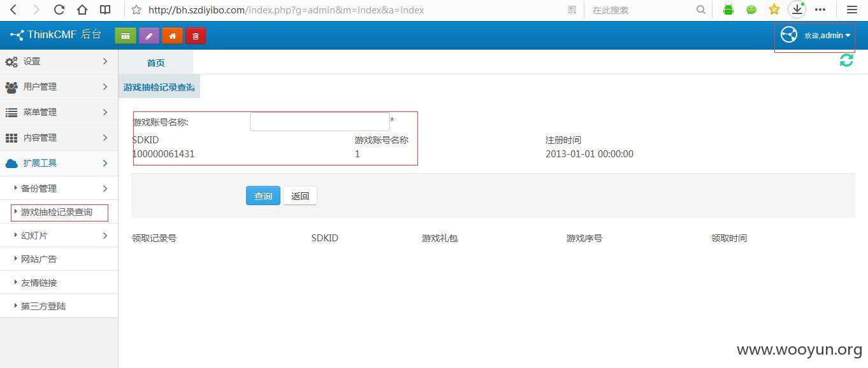Click the red trash toolbar icon
Screen dimensions: 868x368
coord(196,36)
